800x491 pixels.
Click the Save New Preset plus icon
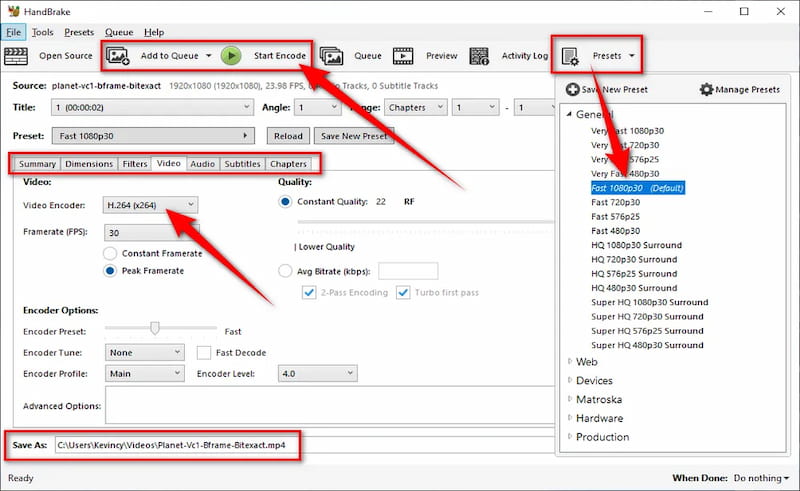pyautogui.click(x=572, y=89)
